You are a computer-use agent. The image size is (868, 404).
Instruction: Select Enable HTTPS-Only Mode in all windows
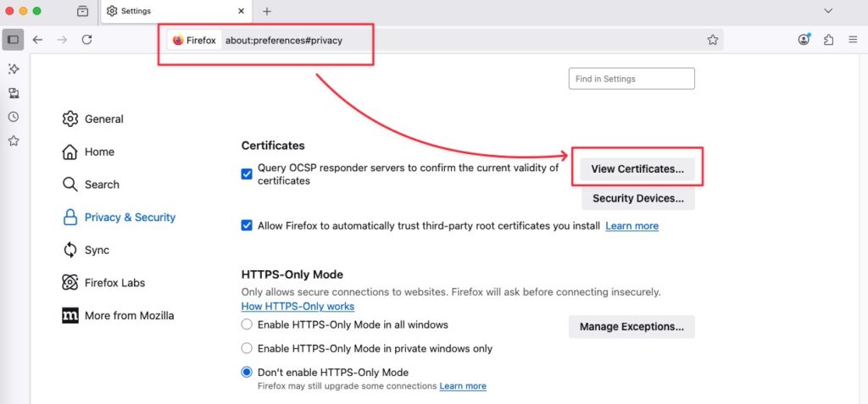tap(247, 325)
